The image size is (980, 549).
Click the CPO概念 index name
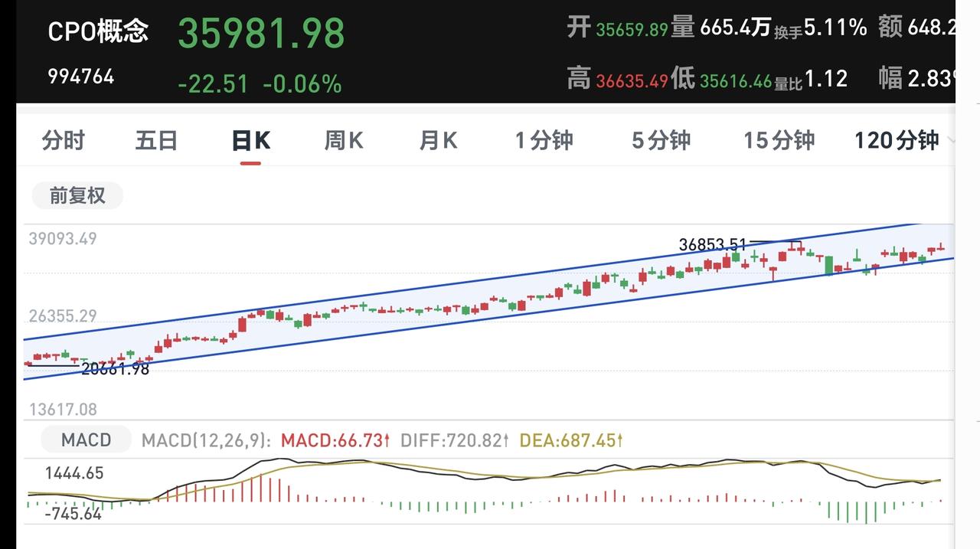(98, 31)
